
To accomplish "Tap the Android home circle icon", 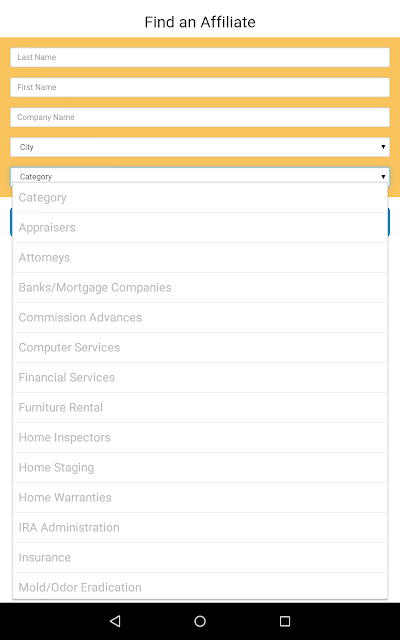I will point(200,621).
